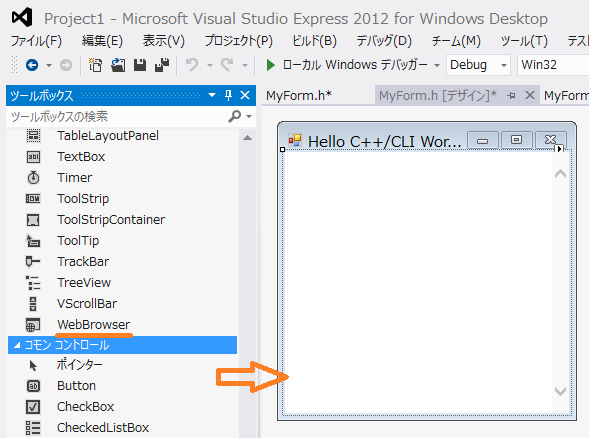Click the form's icon in title bar
Image resolution: width=589 pixels, height=438 pixels.
(295, 140)
